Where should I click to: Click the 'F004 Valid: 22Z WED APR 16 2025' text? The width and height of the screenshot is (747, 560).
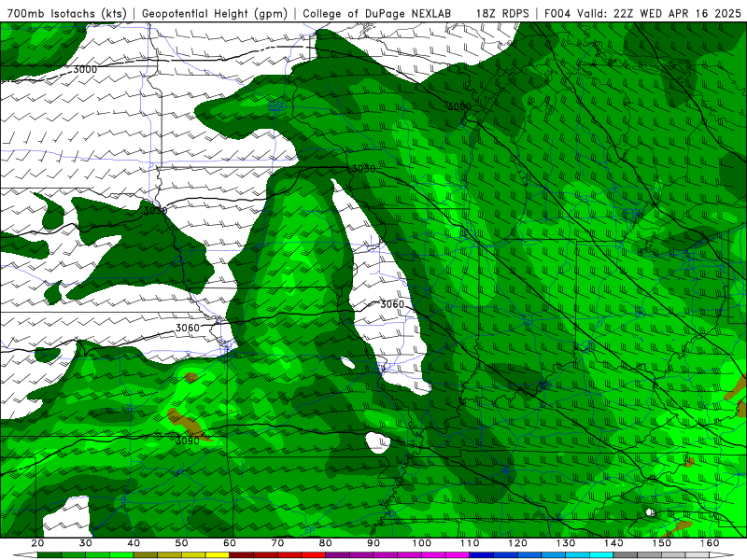click(642, 13)
